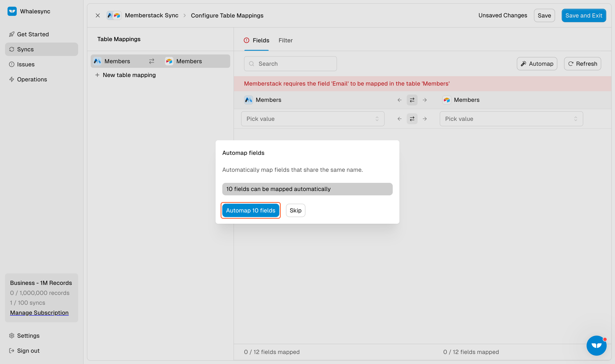The width and height of the screenshot is (615, 364).
Task: Click the Whalesync logo icon
Action: coord(12,11)
